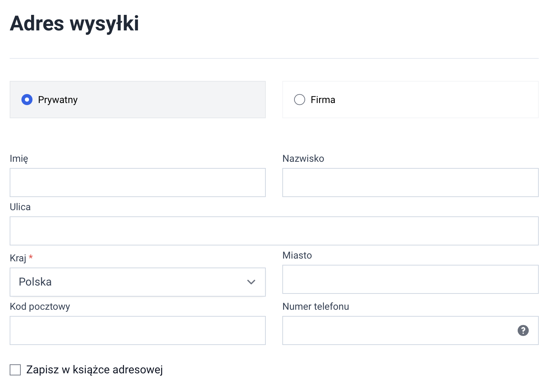The width and height of the screenshot is (555, 392).
Task: Select the Ulica street input box
Action: [x=274, y=231]
